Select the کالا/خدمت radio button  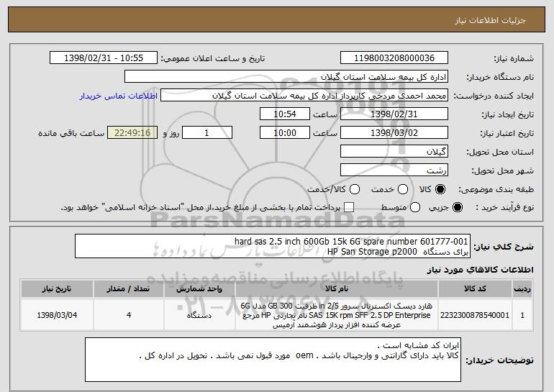click(x=355, y=189)
